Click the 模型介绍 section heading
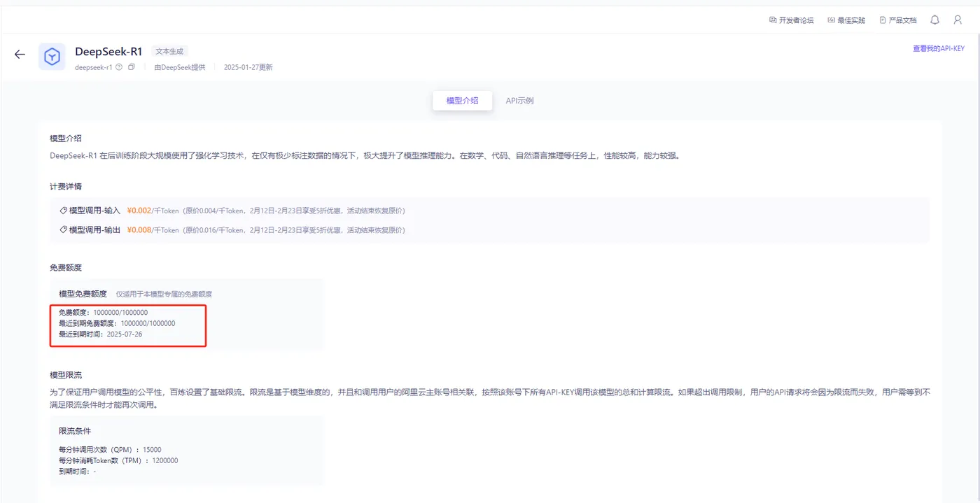 66,139
